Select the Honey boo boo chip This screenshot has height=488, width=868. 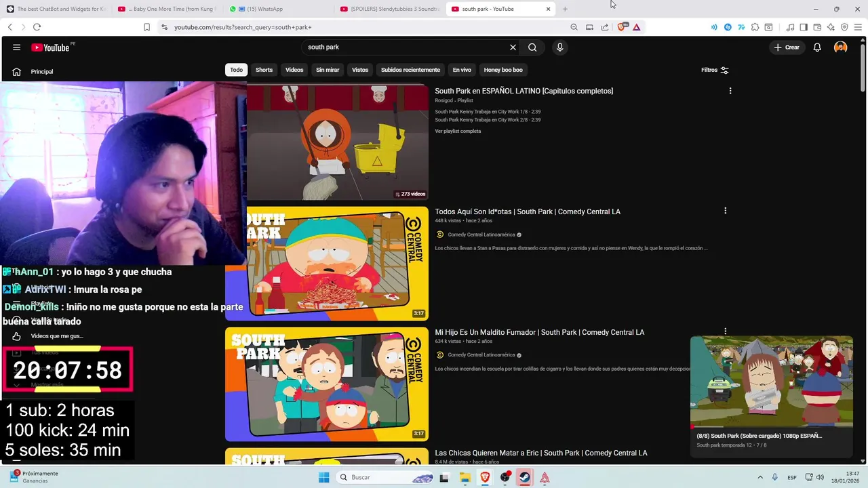(x=503, y=70)
